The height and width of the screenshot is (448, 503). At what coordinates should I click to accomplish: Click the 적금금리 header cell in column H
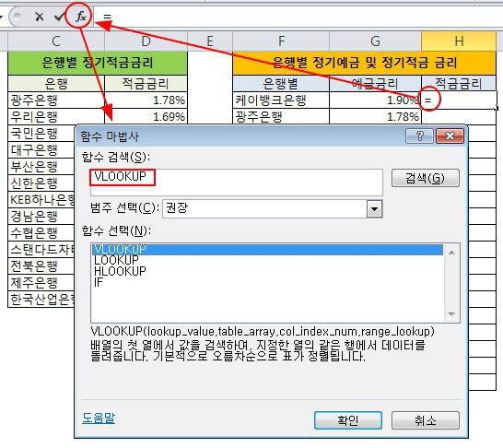point(459,84)
